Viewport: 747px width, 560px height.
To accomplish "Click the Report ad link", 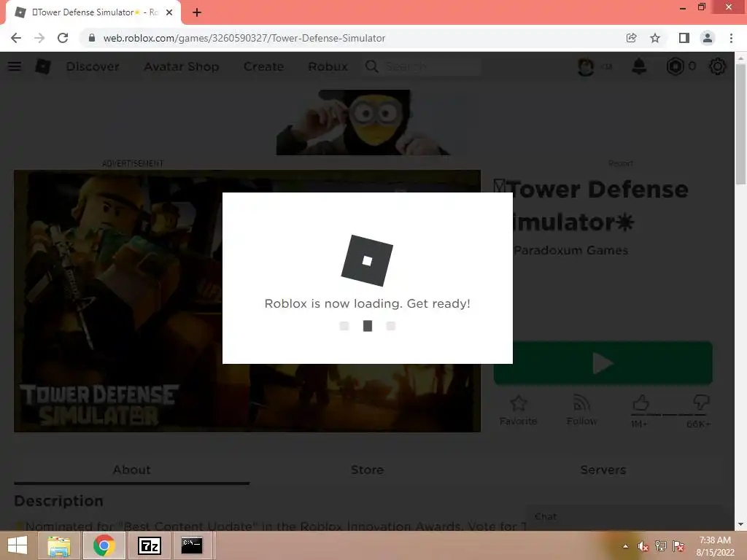I will pyautogui.click(x=621, y=163).
